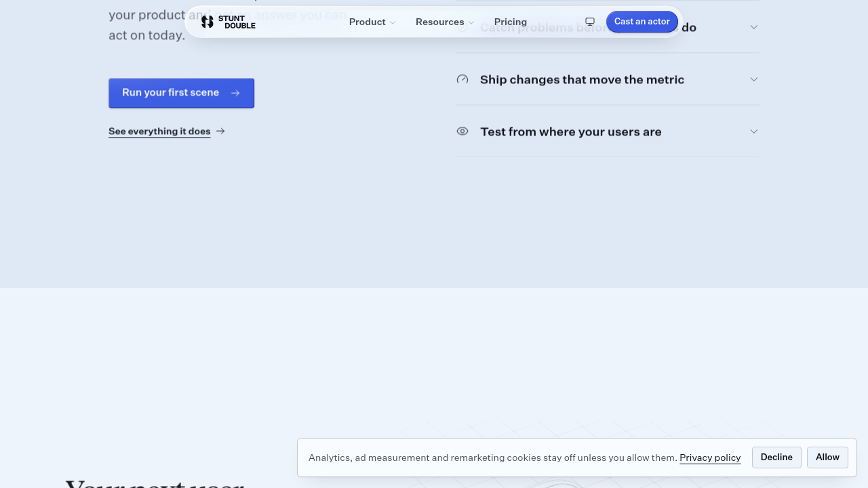Viewport: 868px width, 488px height.
Task: Click the arrow next to See everything it does
Action: [220, 131]
